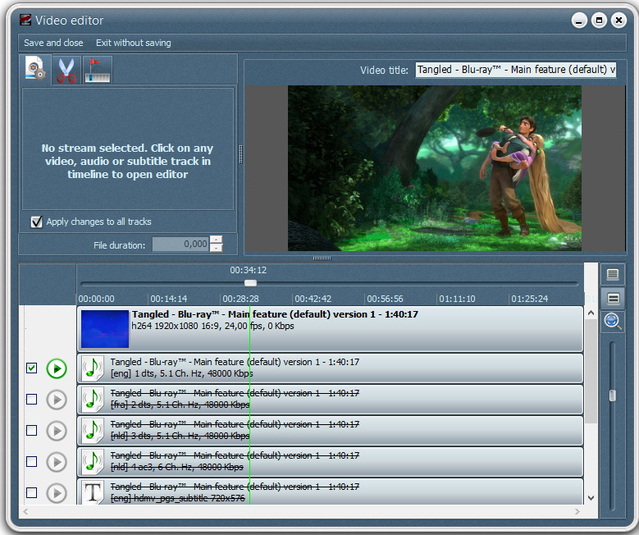This screenshot has height=535, width=639.
Task: Toggle Apply changes to all tracks
Action: 36,222
